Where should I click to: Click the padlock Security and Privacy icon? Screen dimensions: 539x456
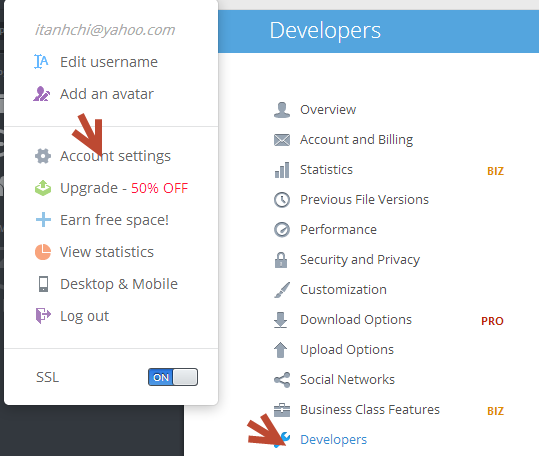point(281,260)
